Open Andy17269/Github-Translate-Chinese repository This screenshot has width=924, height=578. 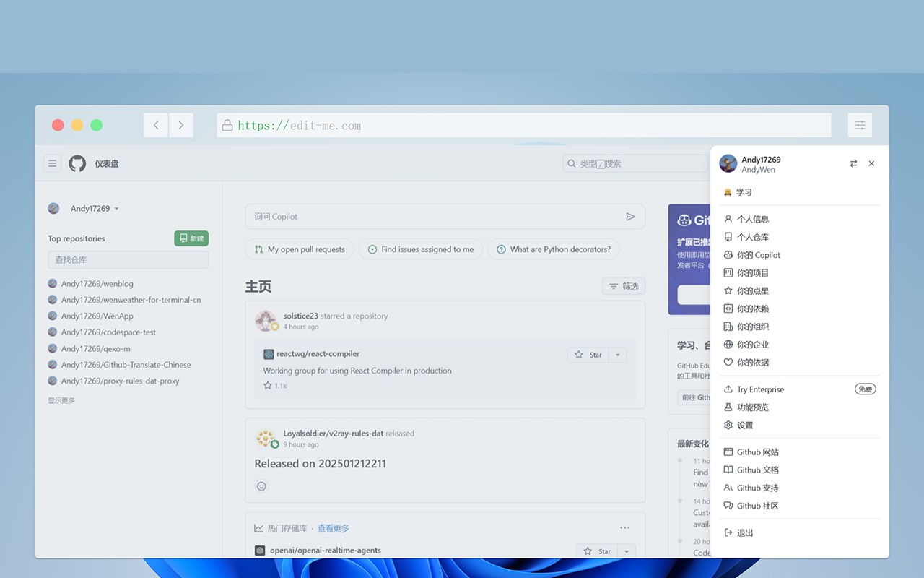click(126, 365)
